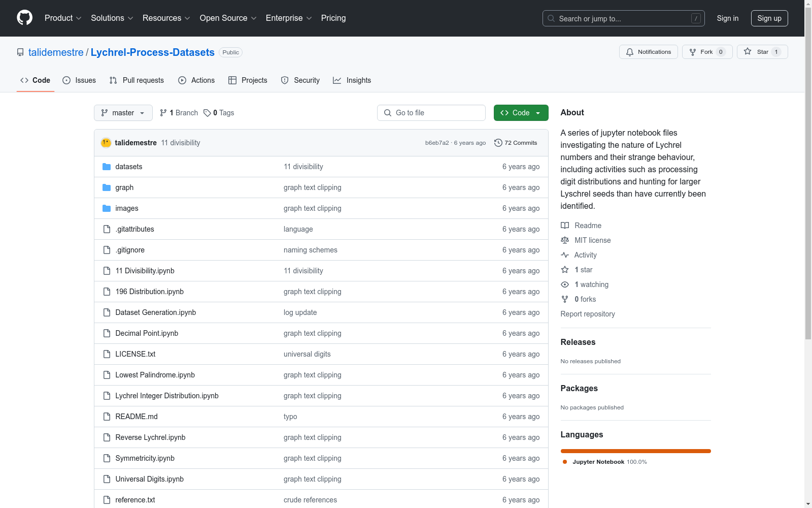Click the notifications bell icon
Screen dimensions: 812x508
(x=630, y=52)
